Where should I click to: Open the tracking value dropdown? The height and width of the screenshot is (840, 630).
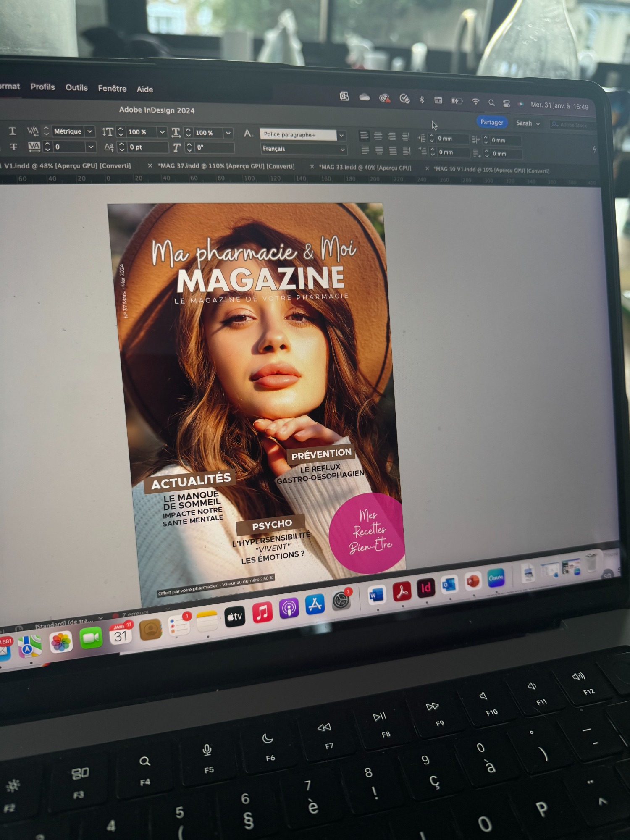click(90, 147)
